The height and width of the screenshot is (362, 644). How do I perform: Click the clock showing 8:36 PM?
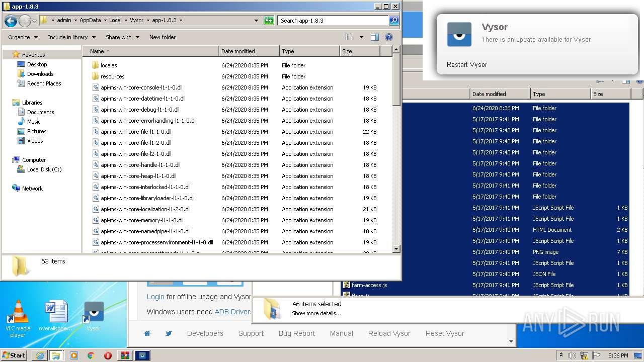(618, 355)
